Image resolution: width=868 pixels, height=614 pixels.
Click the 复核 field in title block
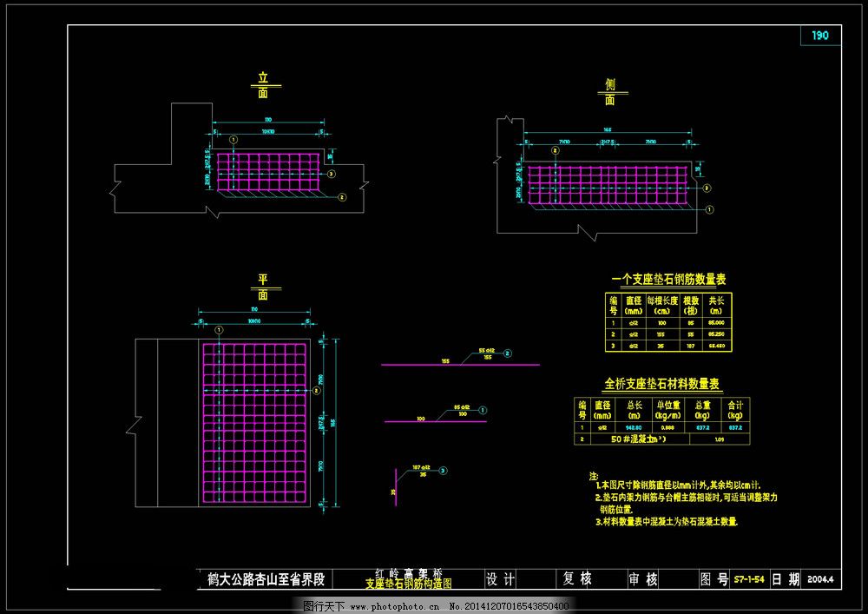[577, 579]
